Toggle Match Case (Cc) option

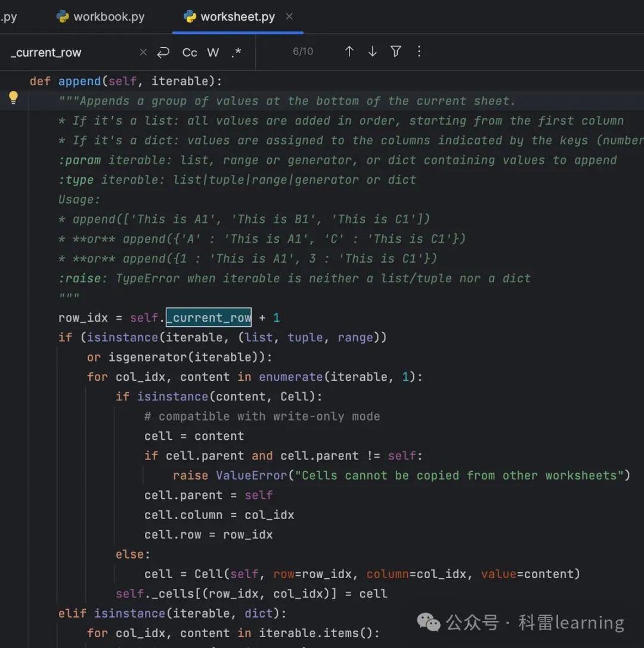click(190, 53)
